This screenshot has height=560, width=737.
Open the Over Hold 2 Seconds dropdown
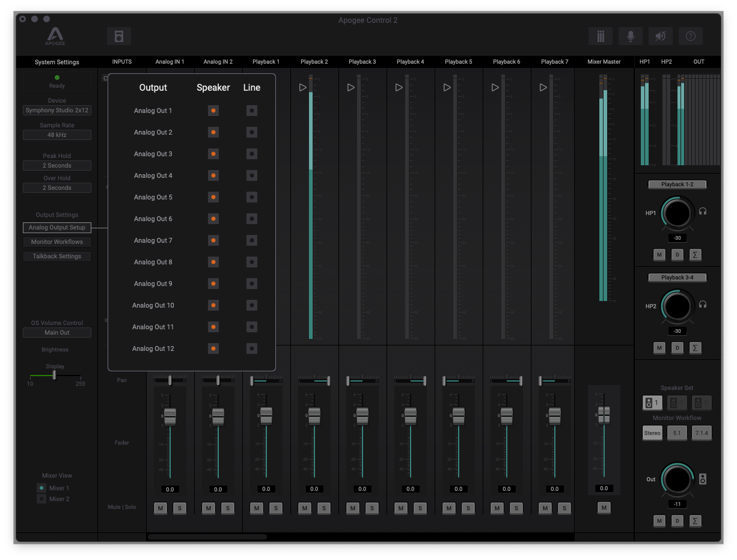tap(57, 187)
